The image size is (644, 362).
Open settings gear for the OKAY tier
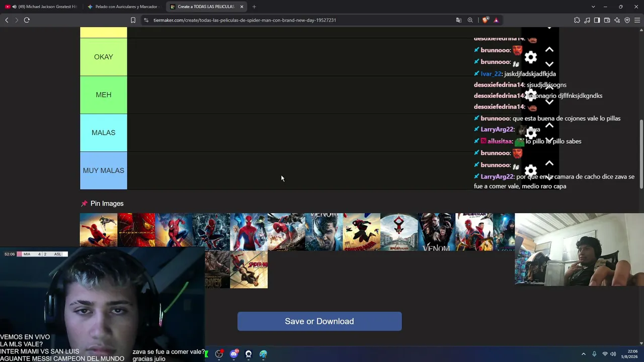pos(531,57)
